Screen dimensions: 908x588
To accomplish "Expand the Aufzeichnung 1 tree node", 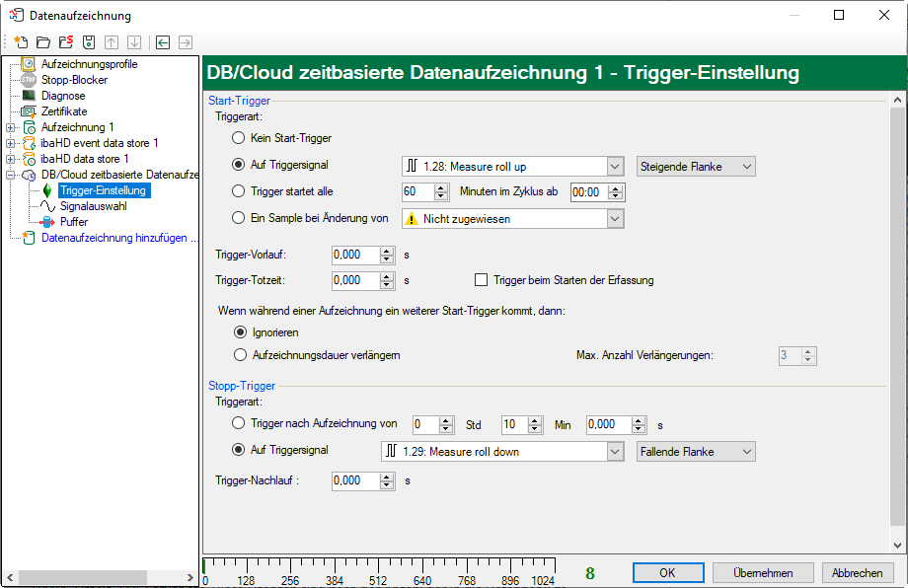I will click(11, 127).
